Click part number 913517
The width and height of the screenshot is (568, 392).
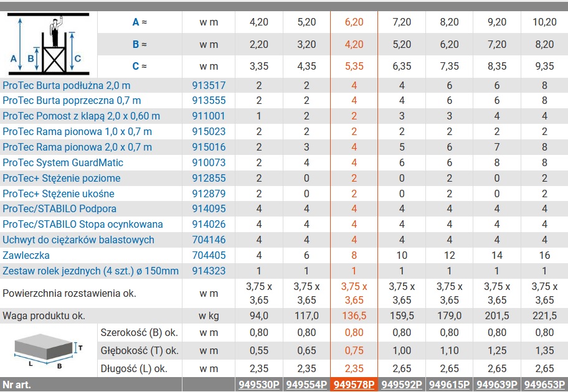(x=209, y=85)
